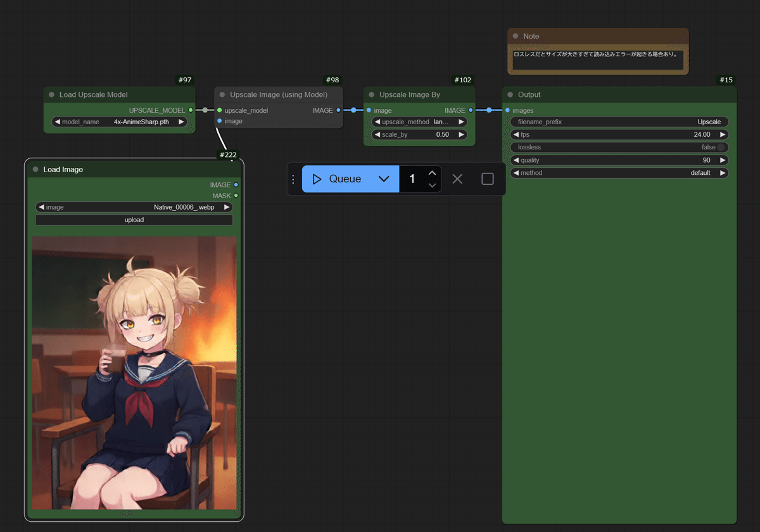Click the image input socket on node #98
760x532 pixels.
219,121
